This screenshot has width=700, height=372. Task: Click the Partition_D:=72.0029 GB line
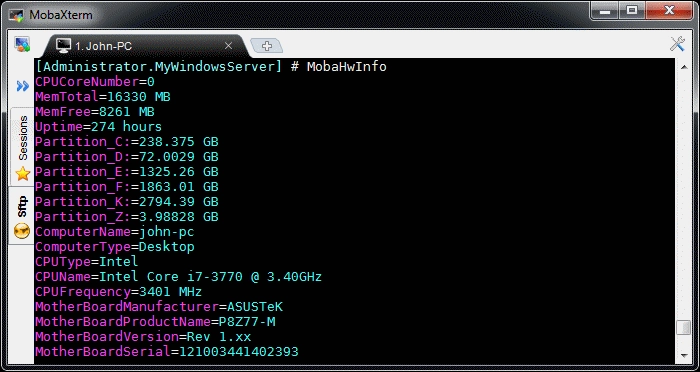[x=127, y=157]
